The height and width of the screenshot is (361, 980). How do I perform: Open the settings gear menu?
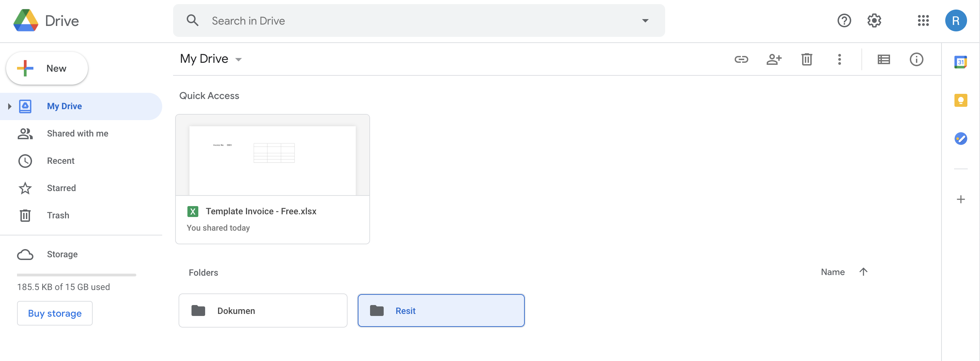pyautogui.click(x=874, y=20)
